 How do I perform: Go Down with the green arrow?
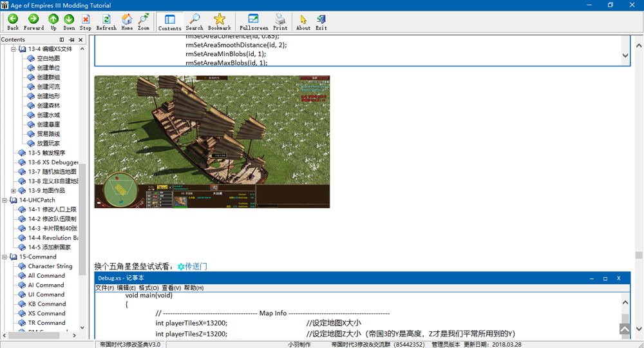tap(69, 22)
